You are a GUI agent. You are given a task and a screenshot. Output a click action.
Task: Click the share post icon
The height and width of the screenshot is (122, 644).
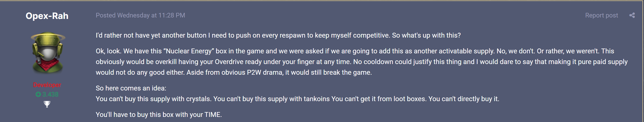[x=632, y=16]
